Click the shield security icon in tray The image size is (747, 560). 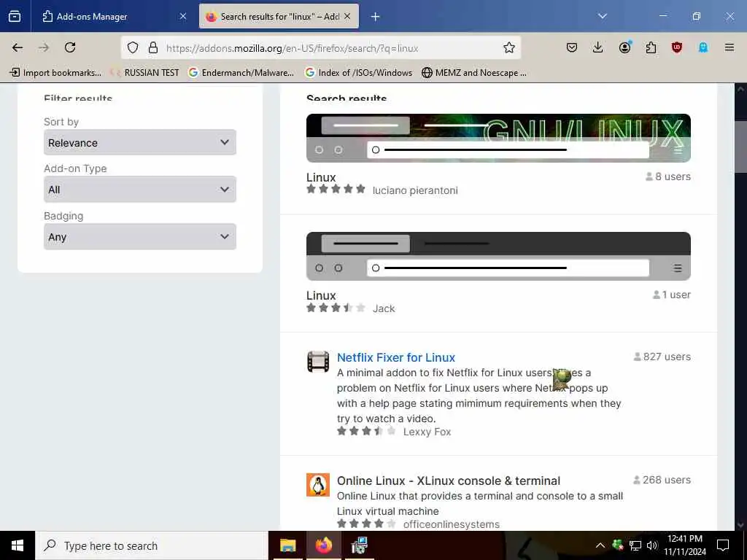coord(618,545)
